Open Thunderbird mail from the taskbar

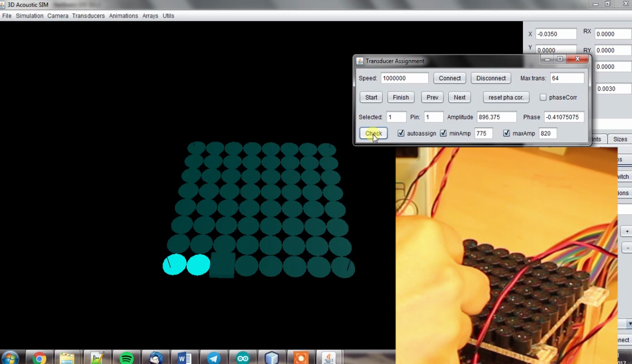point(155,357)
